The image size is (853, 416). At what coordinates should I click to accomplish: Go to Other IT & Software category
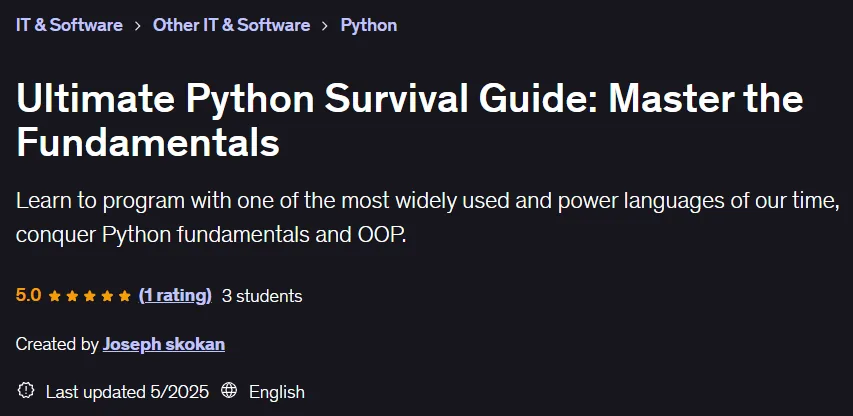(231, 25)
